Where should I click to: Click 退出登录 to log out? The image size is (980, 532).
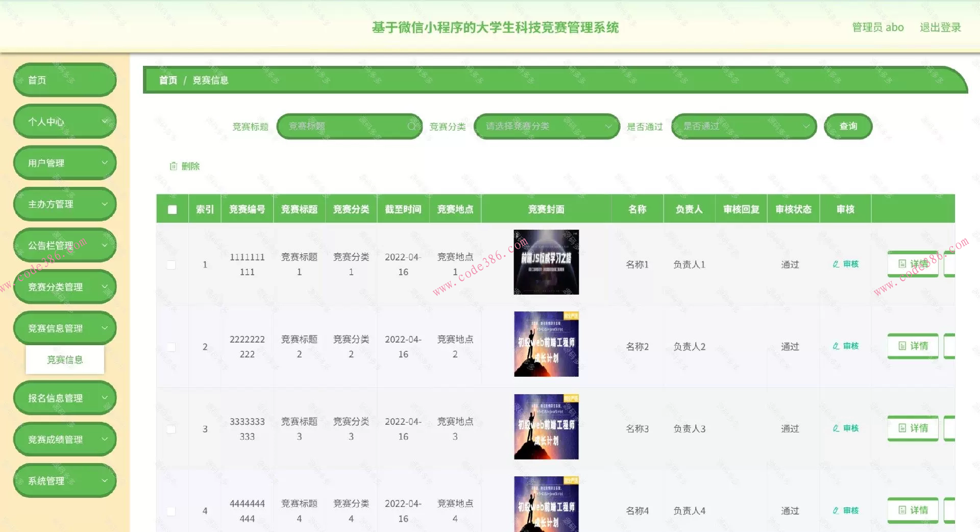pos(941,27)
